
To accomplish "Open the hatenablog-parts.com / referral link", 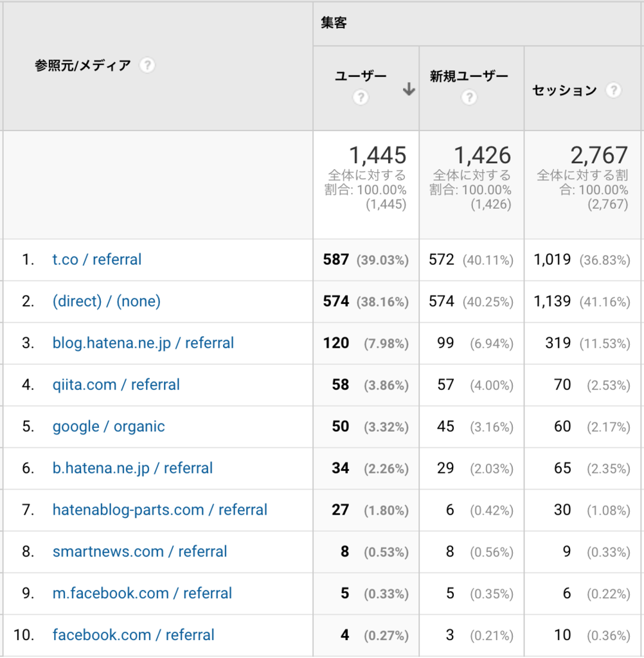I will pyautogui.click(x=159, y=510).
